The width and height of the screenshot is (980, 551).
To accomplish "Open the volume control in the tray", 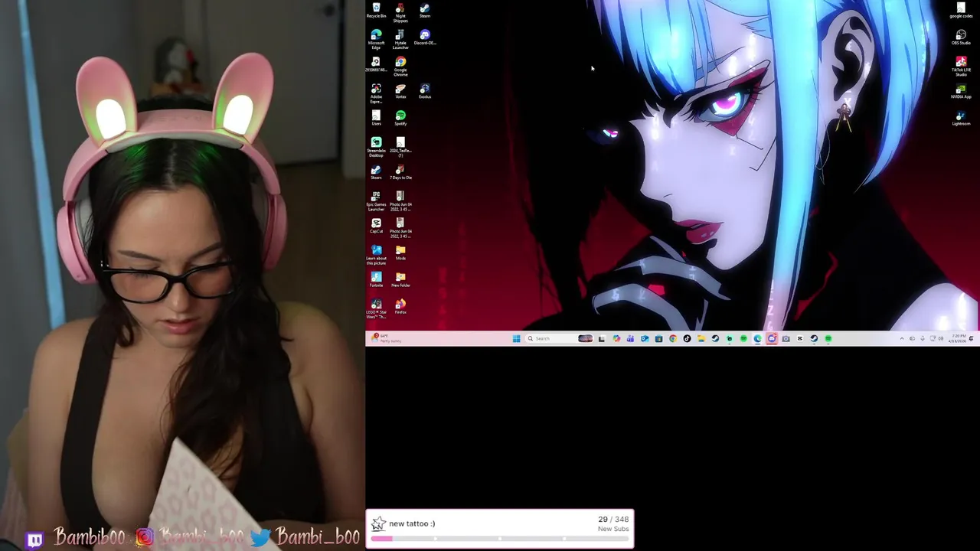I will [941, 338].
